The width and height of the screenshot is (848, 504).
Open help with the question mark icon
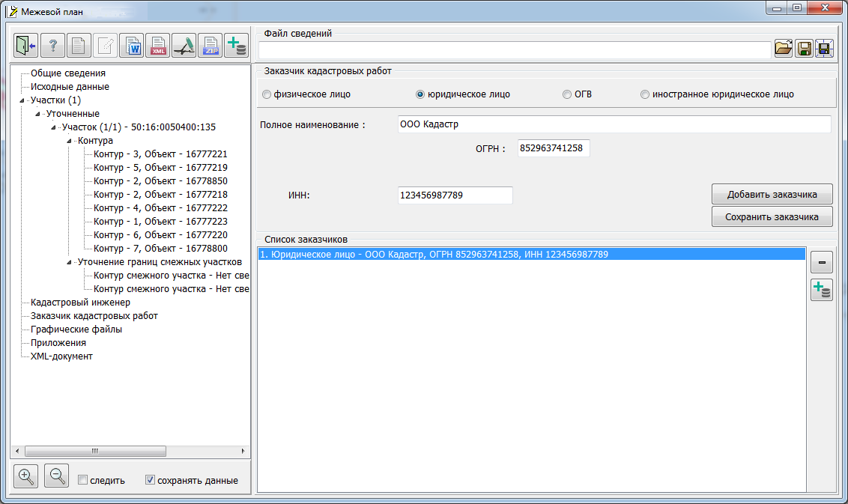[52, 46]
